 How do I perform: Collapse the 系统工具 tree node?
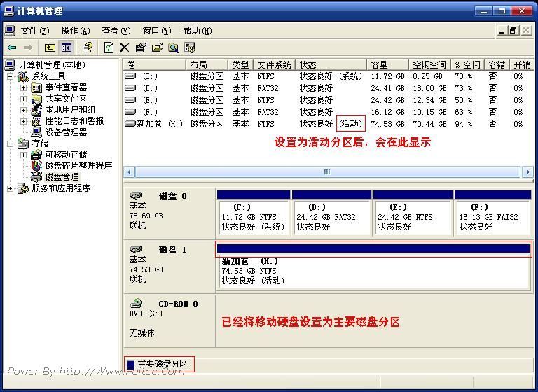(x=11, y=76)
